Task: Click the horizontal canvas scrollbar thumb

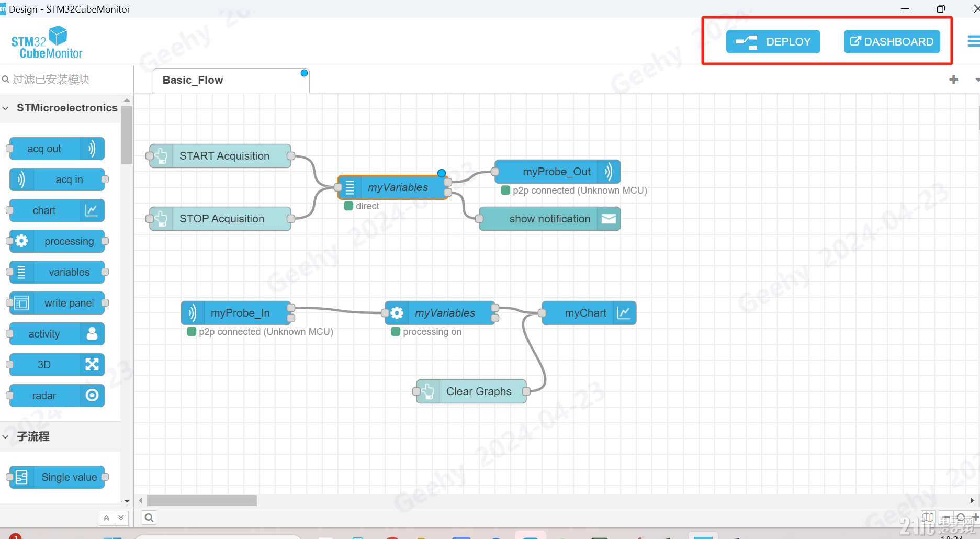Action: (x=202, y=501)
